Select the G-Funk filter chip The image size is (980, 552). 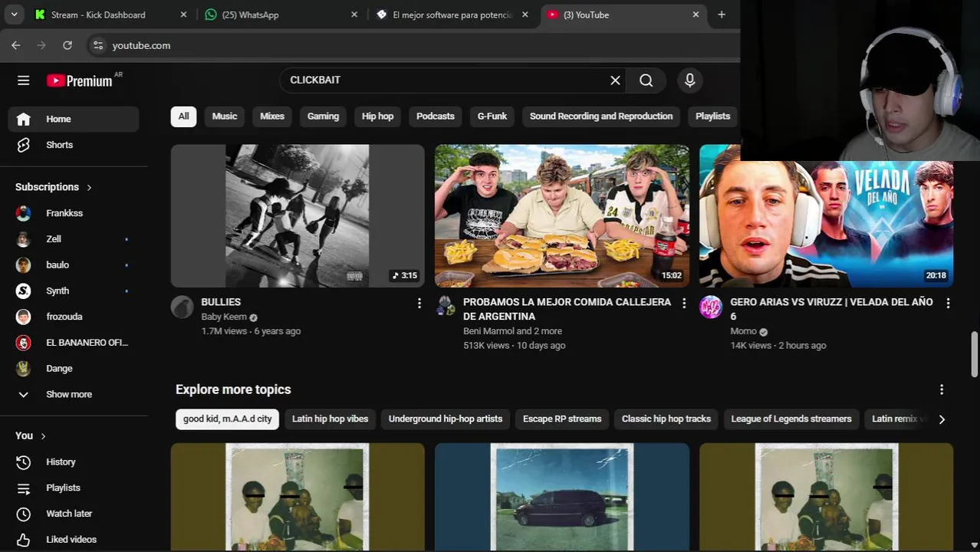tap(492, 117)
